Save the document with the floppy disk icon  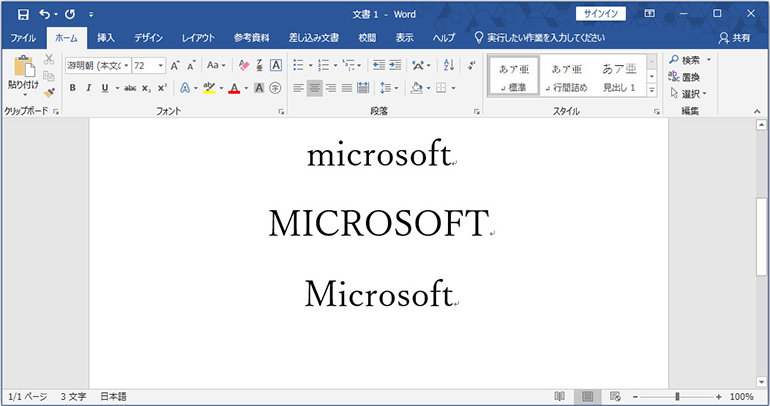click(23, 14)
